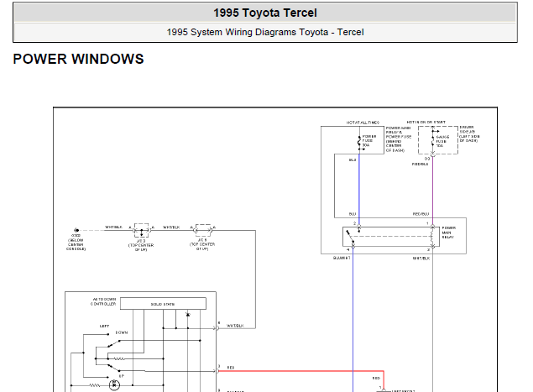Click the LEFT window switch label
The height and width of the screenshot is (392, 533).
104,326
